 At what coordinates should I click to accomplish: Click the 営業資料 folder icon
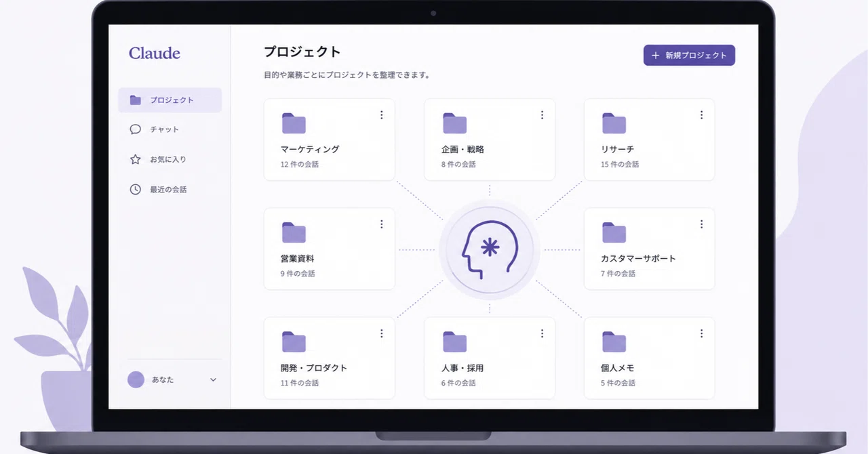(x=294, y=232)
